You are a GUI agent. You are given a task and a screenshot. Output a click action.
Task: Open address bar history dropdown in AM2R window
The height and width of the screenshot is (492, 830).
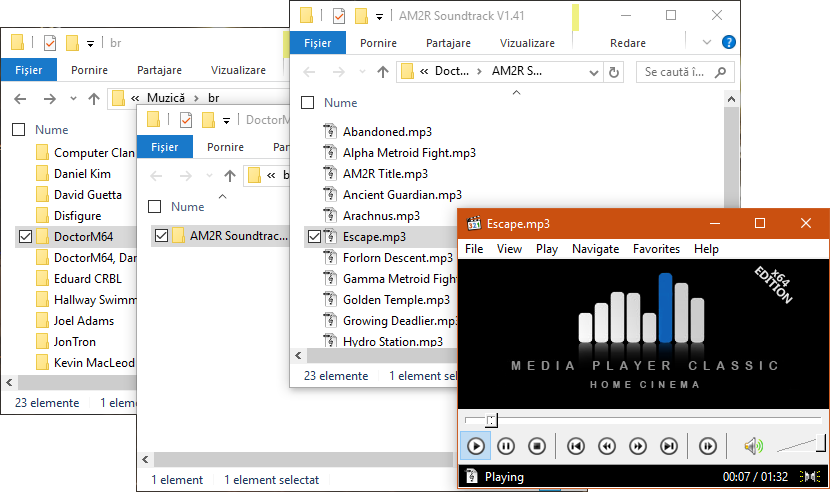pos(594,73)
